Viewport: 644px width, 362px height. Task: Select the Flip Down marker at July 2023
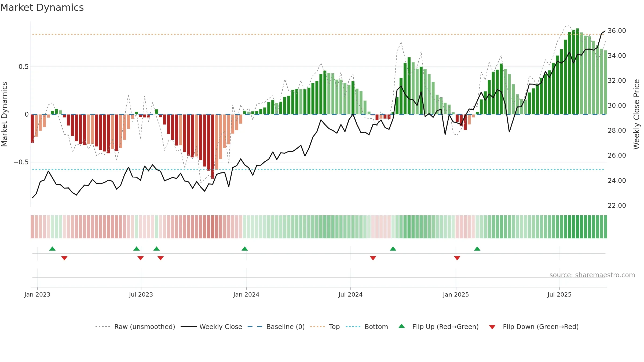pos(141,258)
